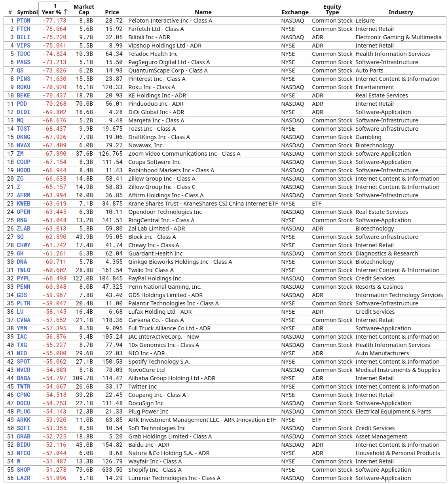Click the 'Diagnostics & Research' industry cell

coord(386,253)
